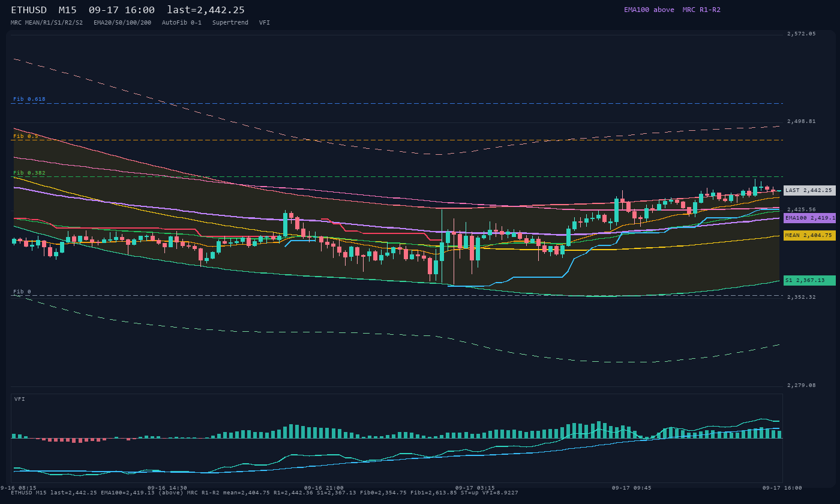Click the purple EMA100 above status label
The width and height of the screenshot is (840, 504).
pyautogui.click(x=649, y=10)
